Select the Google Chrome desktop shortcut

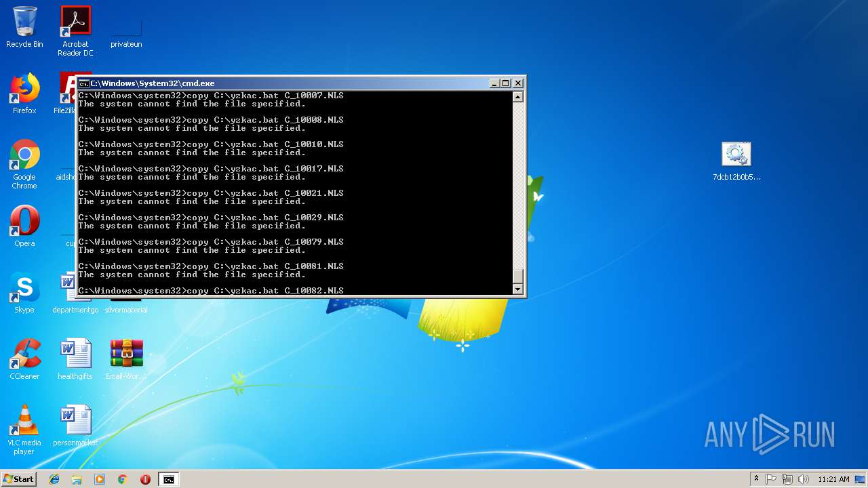click(x=24, y=164)
